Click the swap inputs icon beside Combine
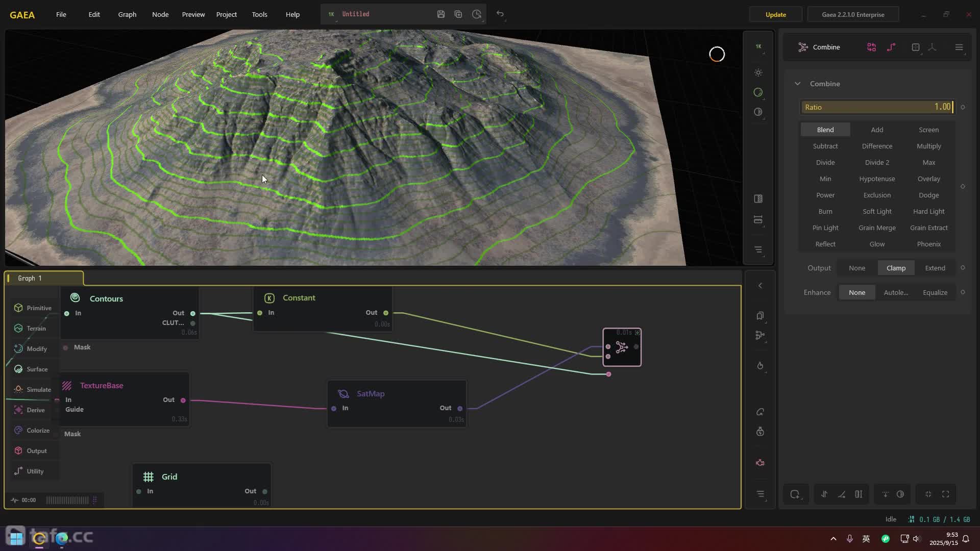 tap(871, 47)
